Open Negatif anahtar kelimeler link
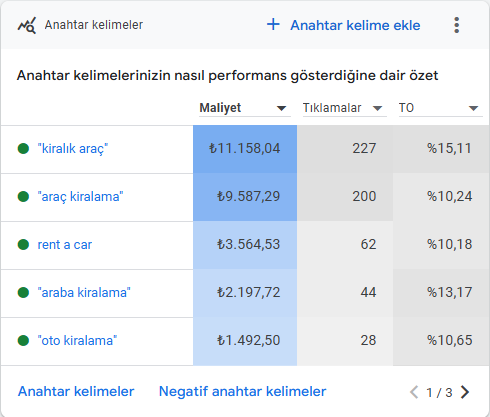The height and width of the screenshot is (417, 490). (x=242, y=392)
